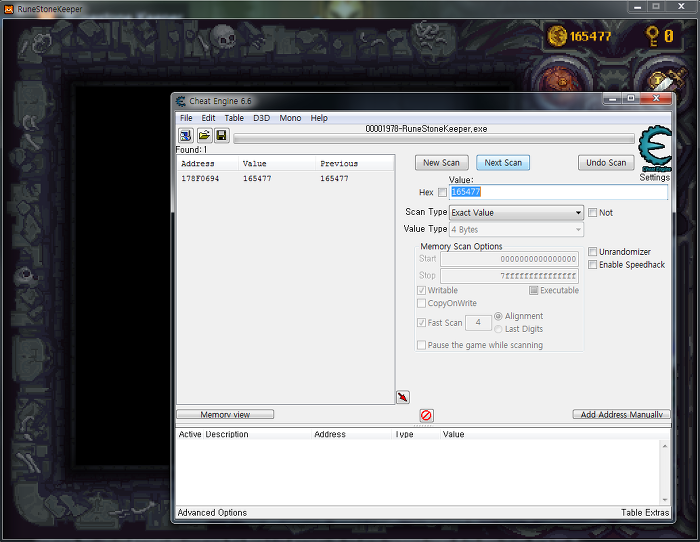The image size is (700, 542).
Task: Open the Scan Type dropdown
Action: (x=516, y=213)
